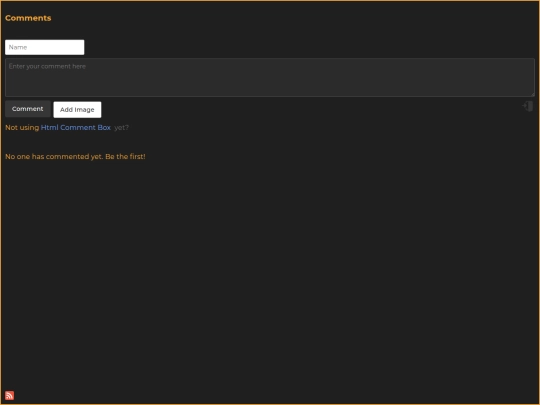Screen dimensions: 540x405
Task: Click the 'Not using' label text
Action: [x=22, y=127]
